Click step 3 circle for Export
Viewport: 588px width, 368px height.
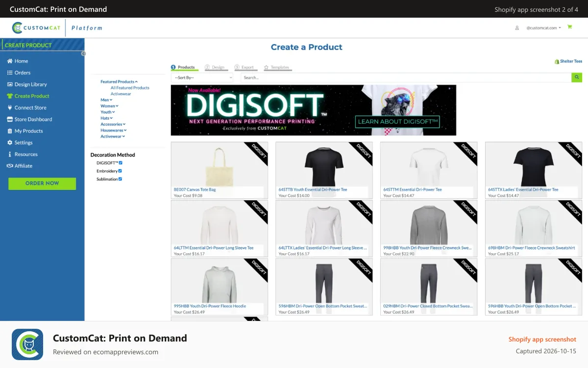pos(237,67)
